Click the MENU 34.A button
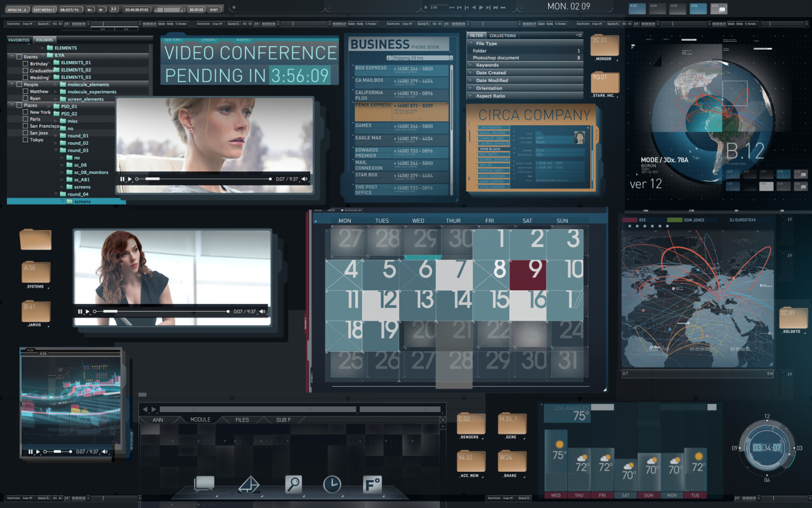 pos(18,10)
